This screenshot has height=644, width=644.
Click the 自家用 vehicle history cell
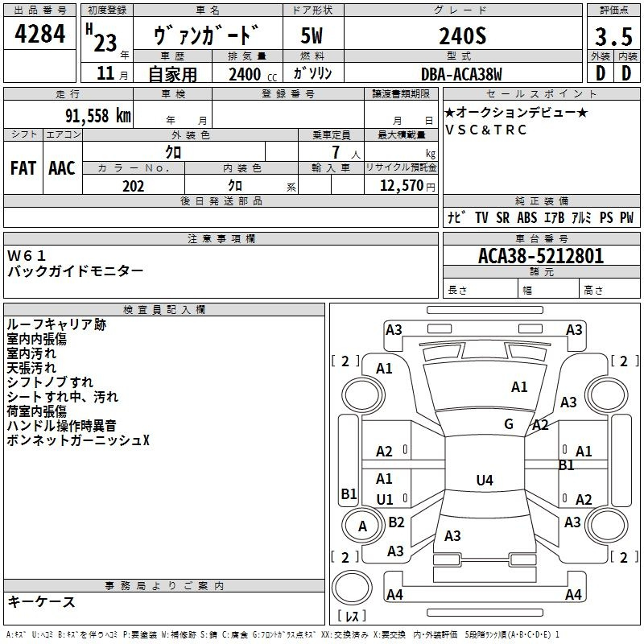(x=171, y=74)
